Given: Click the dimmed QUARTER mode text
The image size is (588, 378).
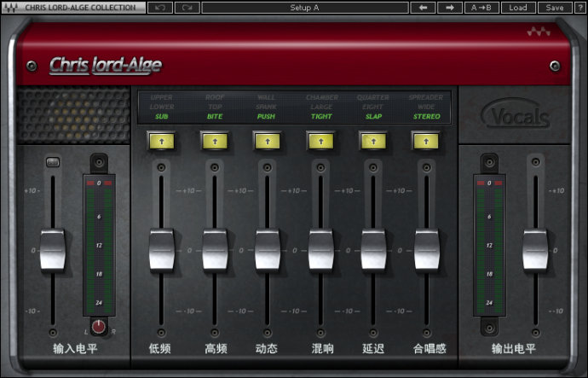Looking at the screenshot, I should point(373,97).
